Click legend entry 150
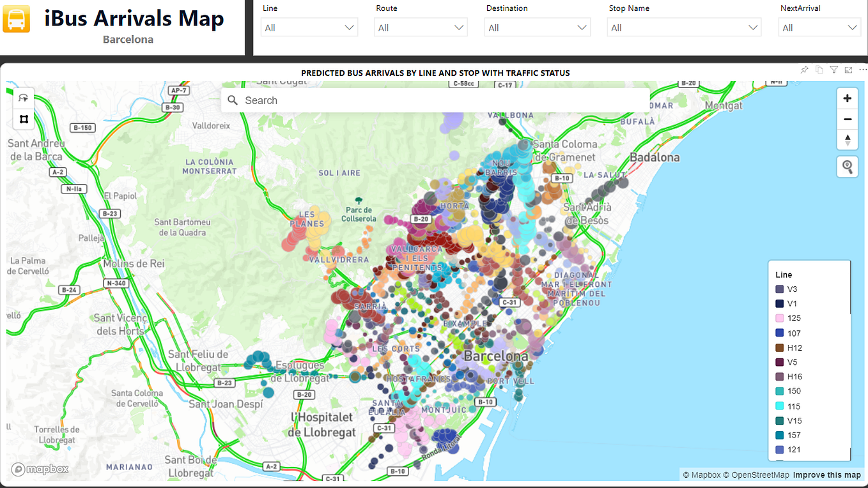The image size is (868, 488). 788,391
